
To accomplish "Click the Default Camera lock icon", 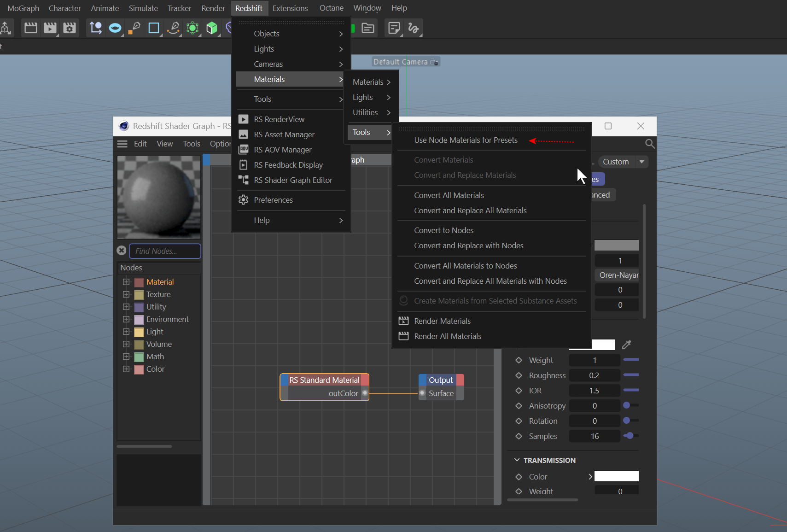I will pyautogui.click(x=434, y=62).
